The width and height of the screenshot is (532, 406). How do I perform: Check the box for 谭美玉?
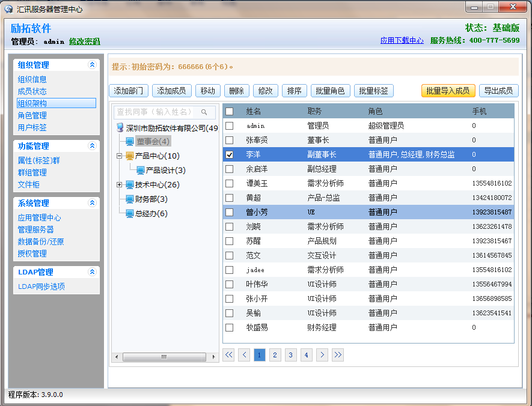230,183
